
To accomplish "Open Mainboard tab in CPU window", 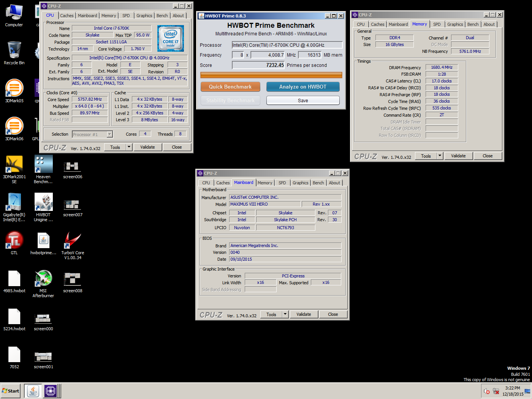I will click(87, 16).
